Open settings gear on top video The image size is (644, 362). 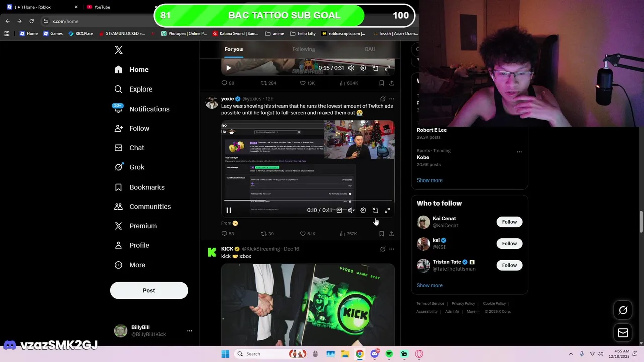tap(363, 68)
